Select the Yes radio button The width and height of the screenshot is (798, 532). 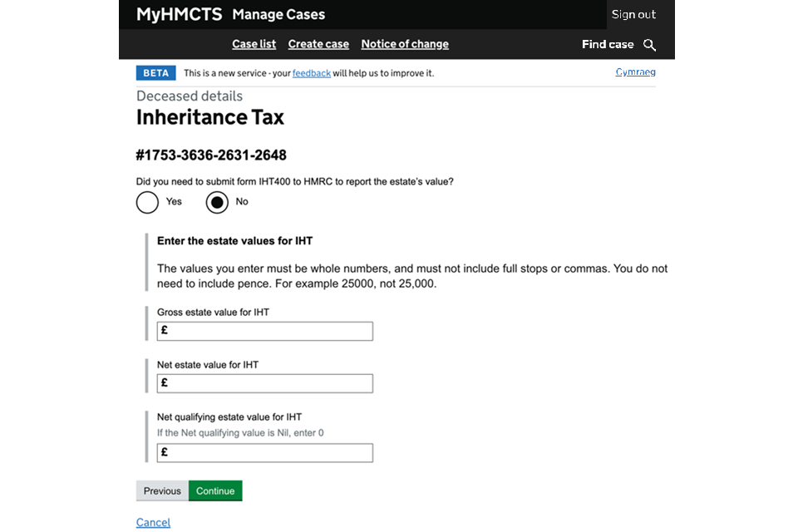[x=147, y=202]
